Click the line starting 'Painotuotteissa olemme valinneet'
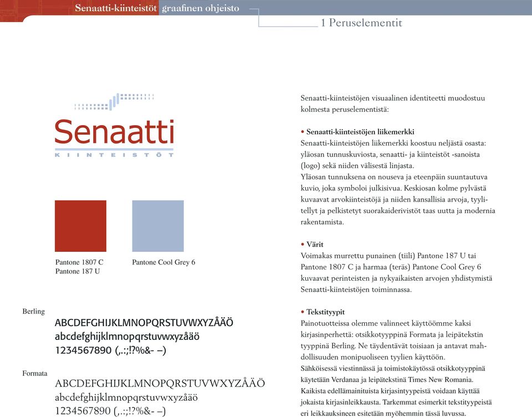 (386, 323)
